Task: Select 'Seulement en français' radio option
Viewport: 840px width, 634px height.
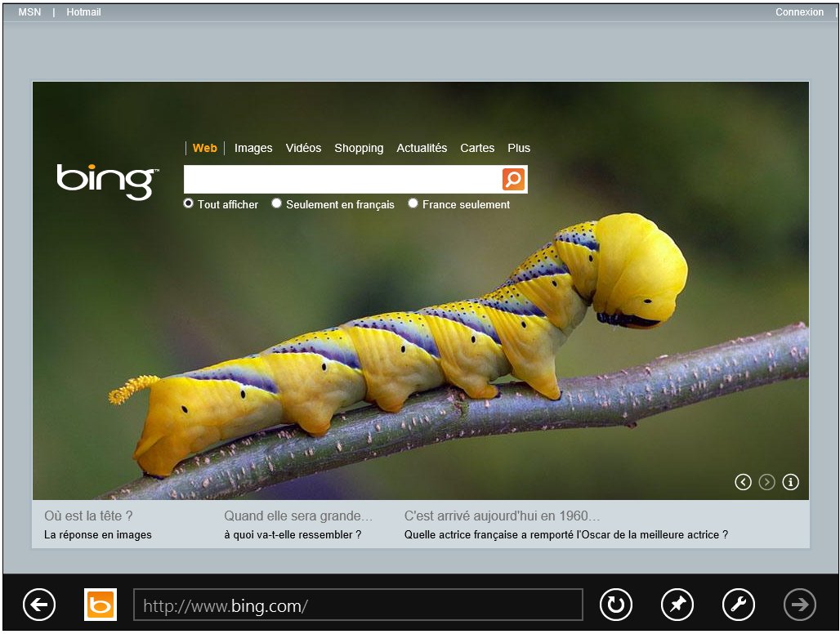Action: (276, 203)
